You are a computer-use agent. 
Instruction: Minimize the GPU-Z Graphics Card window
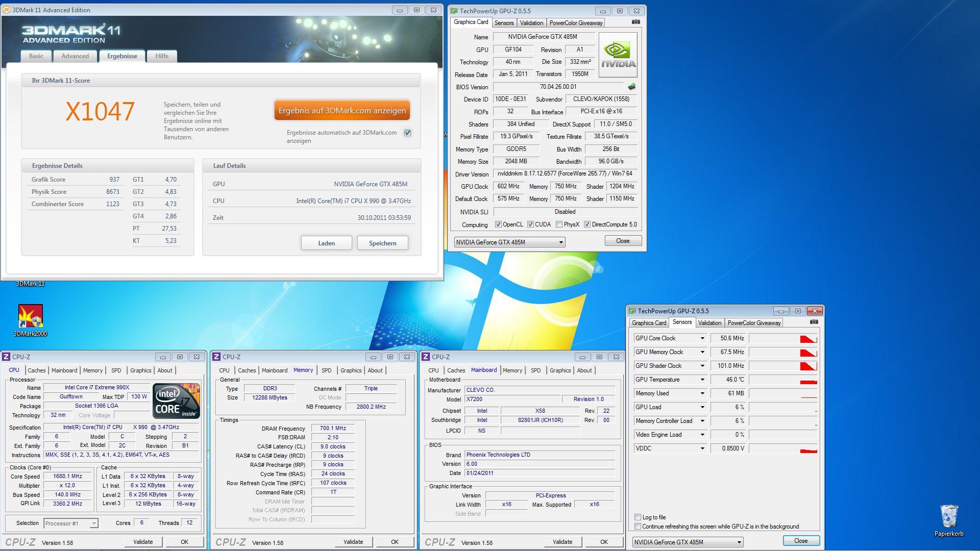[x=603, y=11]
